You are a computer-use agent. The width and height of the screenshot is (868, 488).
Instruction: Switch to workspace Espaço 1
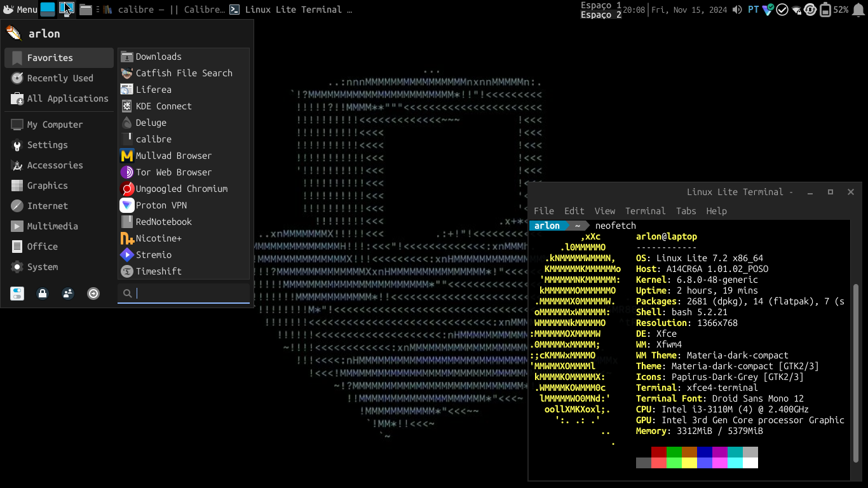coord(601,5)
